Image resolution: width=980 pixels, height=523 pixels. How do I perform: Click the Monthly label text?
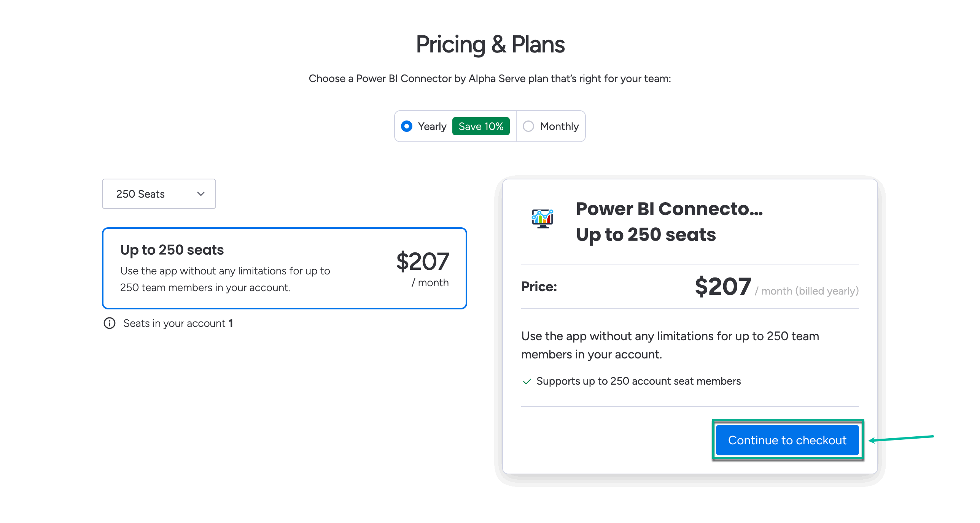(559, 126)
